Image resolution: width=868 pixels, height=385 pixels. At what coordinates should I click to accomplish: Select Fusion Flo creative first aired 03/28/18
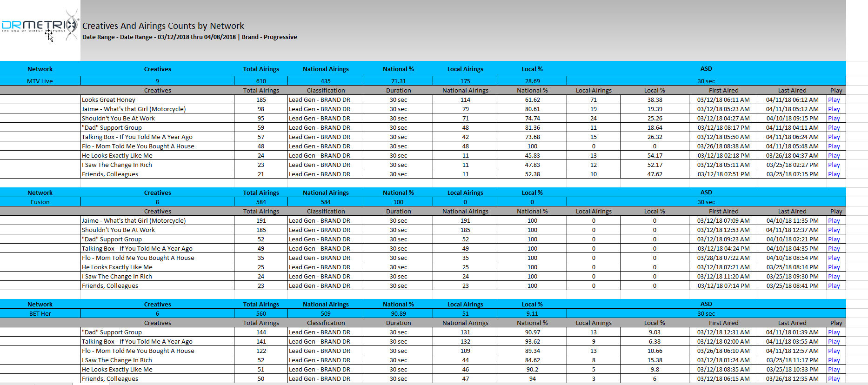[x=723, y=258]
